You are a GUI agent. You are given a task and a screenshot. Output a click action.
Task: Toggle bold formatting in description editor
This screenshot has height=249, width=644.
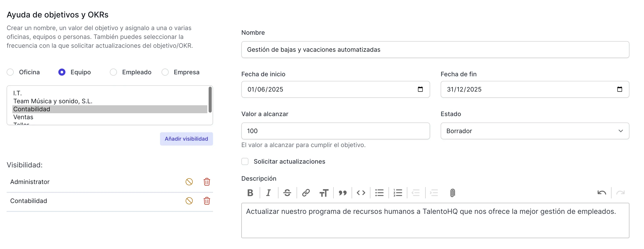(250, 193)
